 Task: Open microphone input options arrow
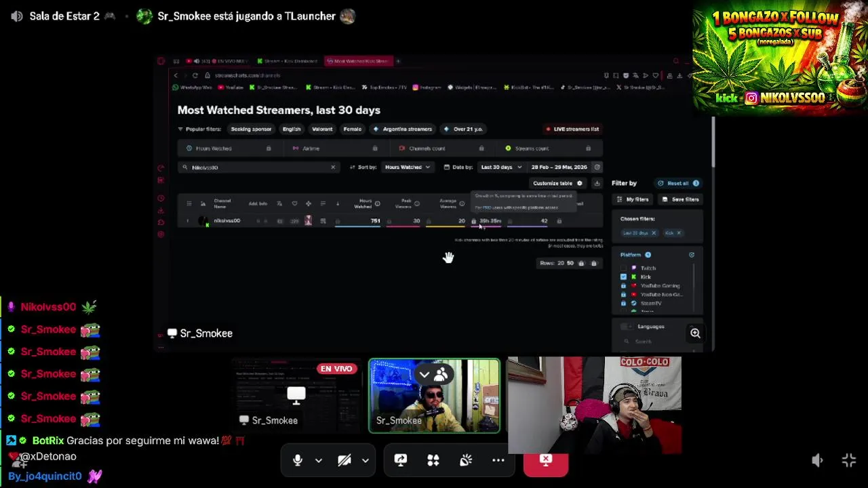[319, 461]
